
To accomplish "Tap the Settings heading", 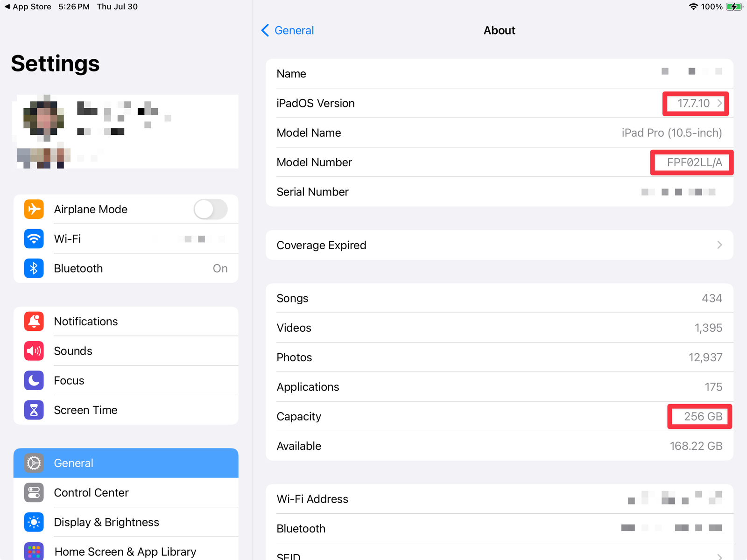I will [55, 63].
